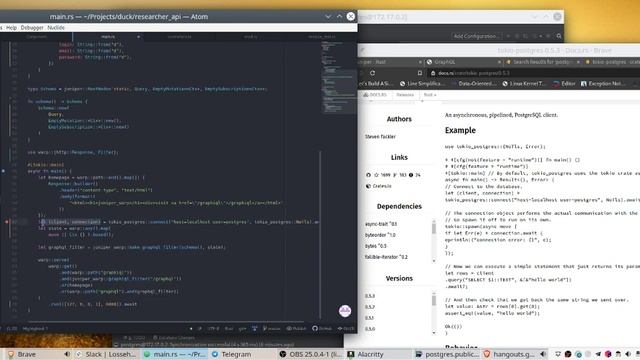Switch to the main.rs editor tab
Image resolution: width=640 pixels, height=360 pixels.
coord(108,37)
